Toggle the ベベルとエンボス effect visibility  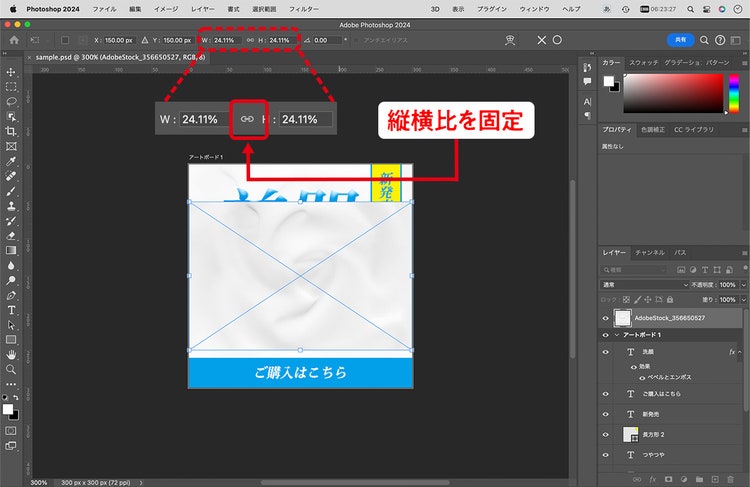point(642,378)
